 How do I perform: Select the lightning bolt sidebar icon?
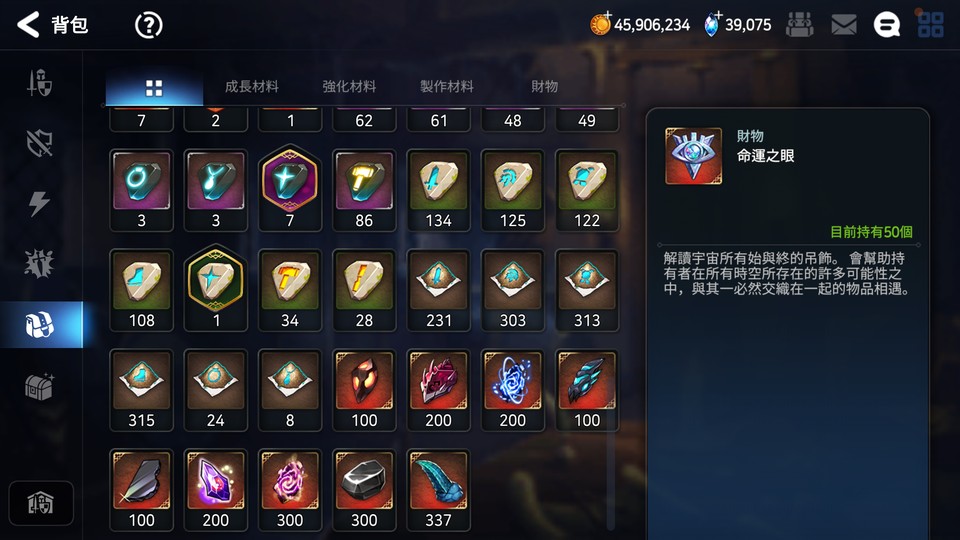point(39,204)
